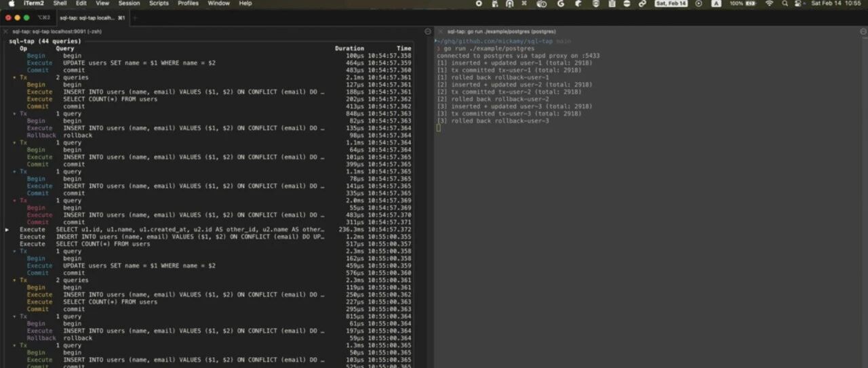Open the left pane's options menu icon
Screen dimensions: 868x368
point(427,31)
